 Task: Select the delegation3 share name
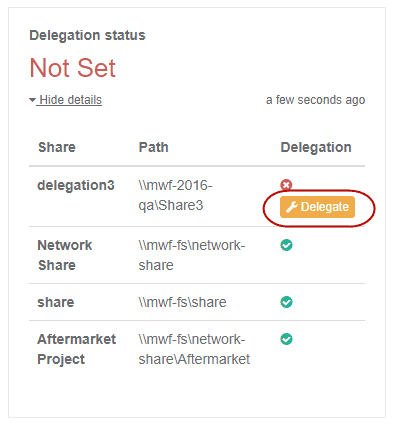pyautogui.click(x=76, y=185)
